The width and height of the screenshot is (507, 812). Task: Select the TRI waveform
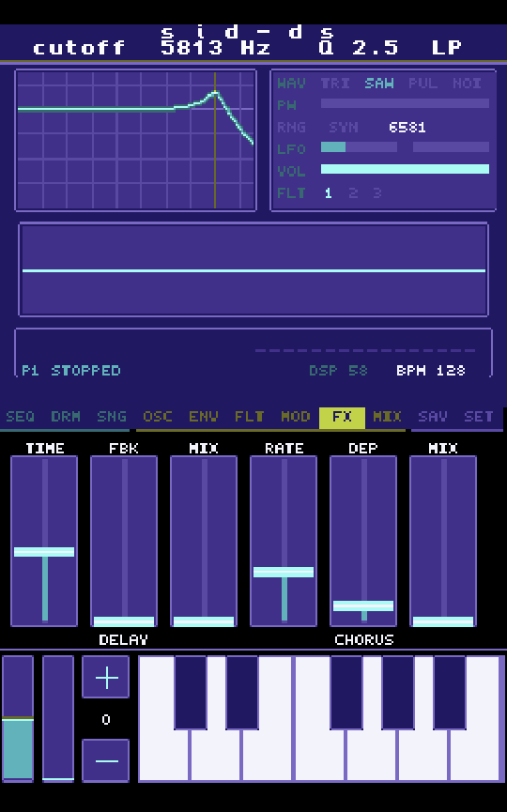[335, 84]
